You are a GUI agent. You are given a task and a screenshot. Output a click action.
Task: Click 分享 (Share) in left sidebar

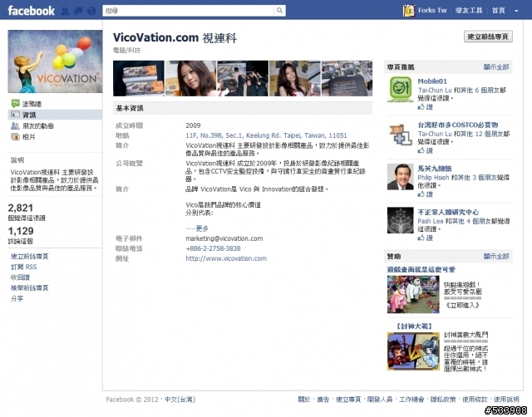click(17, 299)
